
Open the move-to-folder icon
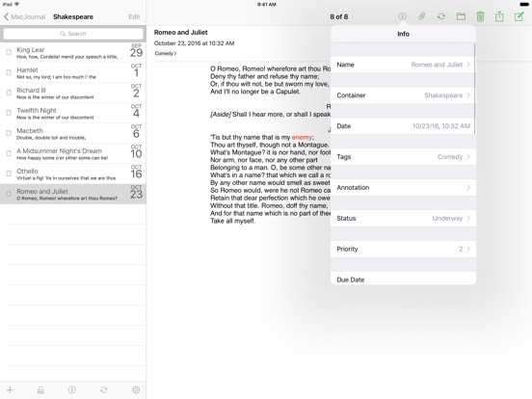click(461, 16)
